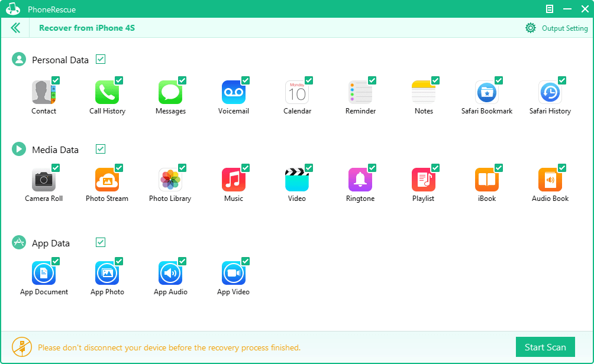Uncheck the Photo Library checkbox
This screenshot has width=594, height=364.
182,168
